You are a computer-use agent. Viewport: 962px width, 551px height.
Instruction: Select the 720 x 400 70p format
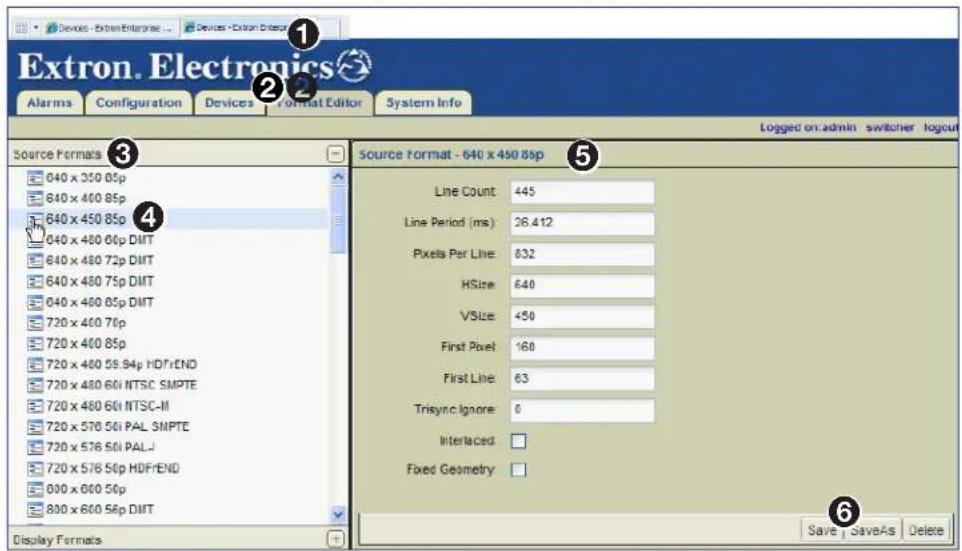coord(86,323)
